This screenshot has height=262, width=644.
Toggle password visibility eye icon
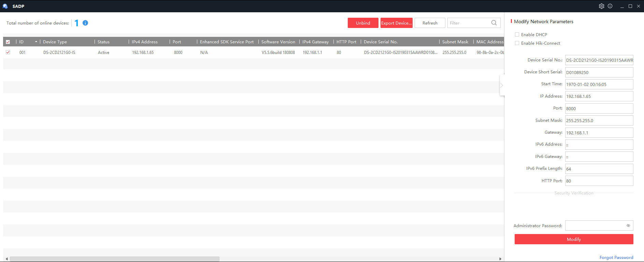[628, 225]
